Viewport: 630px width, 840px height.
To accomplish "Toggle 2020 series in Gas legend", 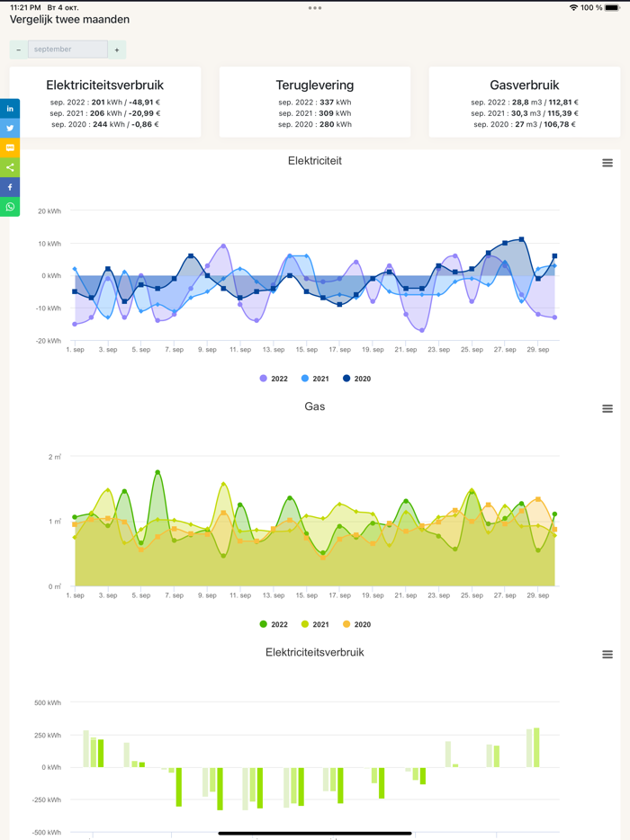I will [356, 624].
